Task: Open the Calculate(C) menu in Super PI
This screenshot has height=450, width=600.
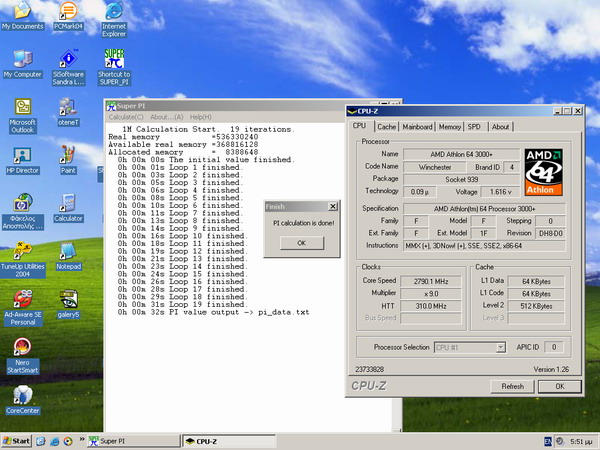Action: pos(126,117)
